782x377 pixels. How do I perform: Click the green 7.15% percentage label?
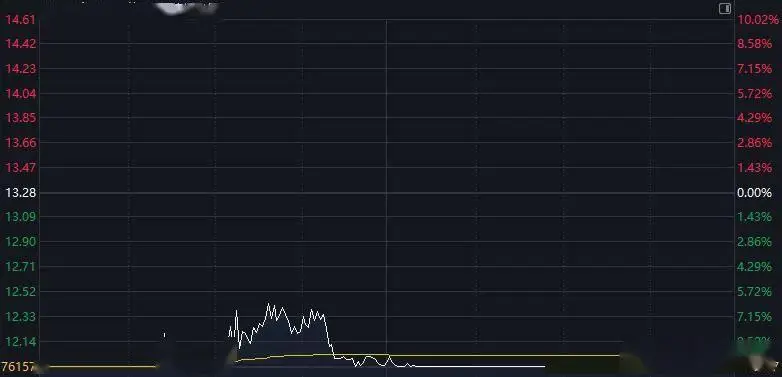[x=755, y=317]
